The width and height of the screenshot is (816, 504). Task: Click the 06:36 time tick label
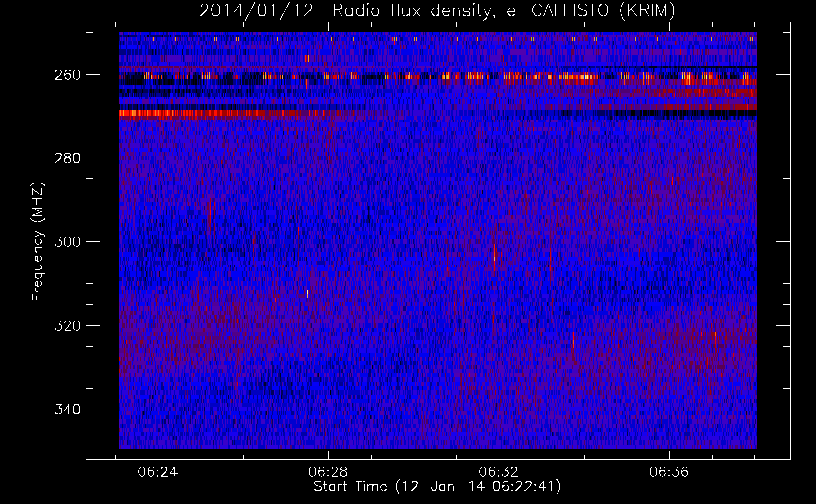point(669,472)
